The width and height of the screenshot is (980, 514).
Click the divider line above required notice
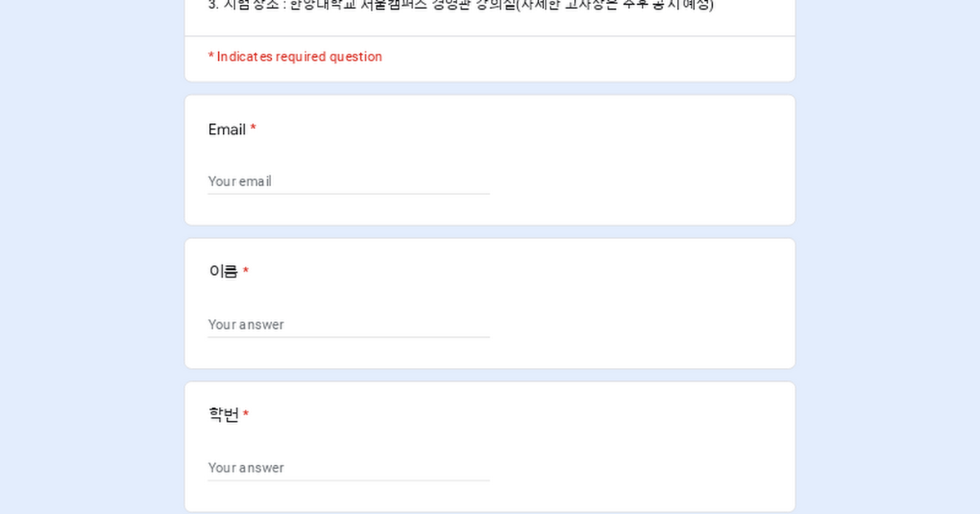[490, 36]
